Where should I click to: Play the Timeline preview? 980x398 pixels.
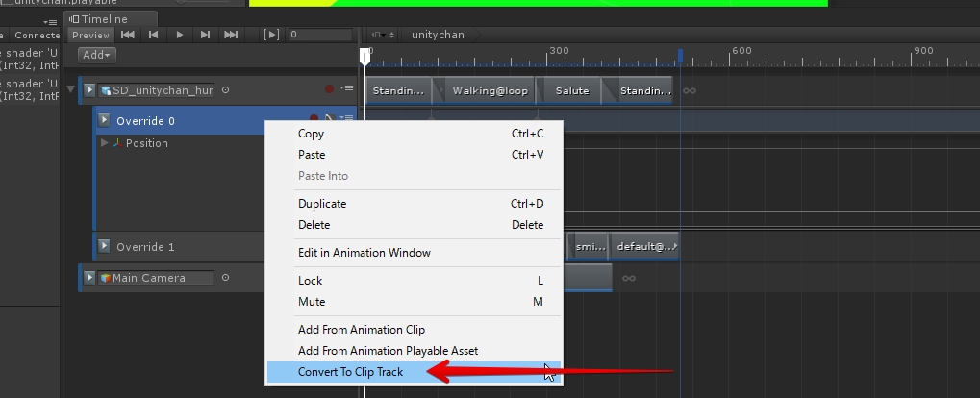pos(180,35)
